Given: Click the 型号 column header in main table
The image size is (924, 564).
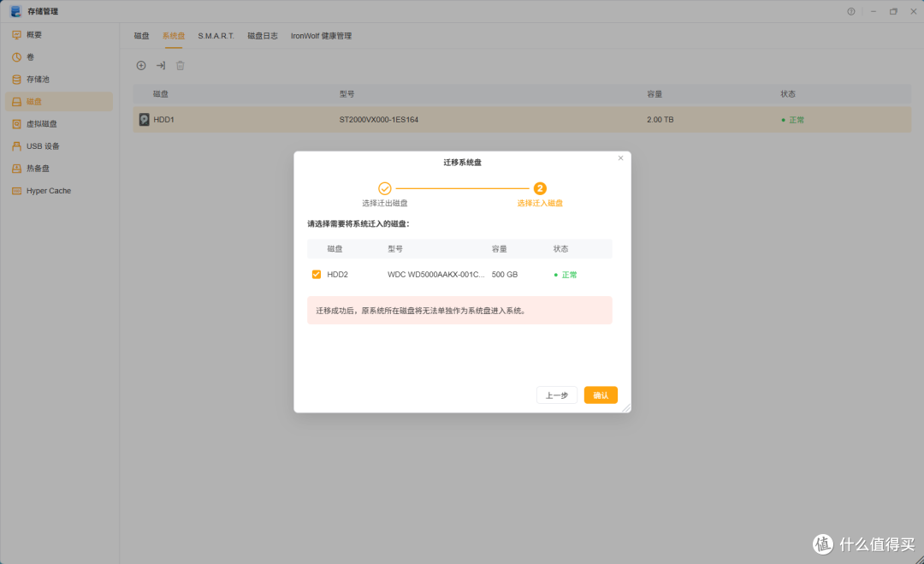Looking at the screenshot, I should [x=346, y=94].
